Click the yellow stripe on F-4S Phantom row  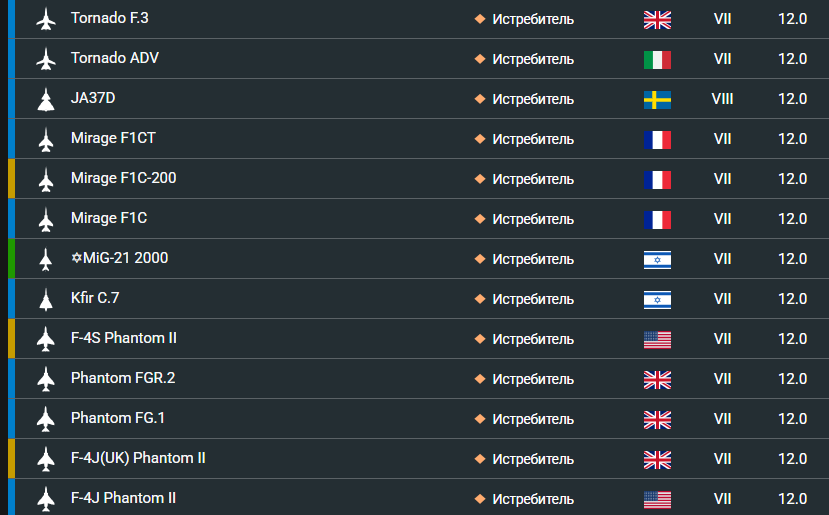click(11, 338)
